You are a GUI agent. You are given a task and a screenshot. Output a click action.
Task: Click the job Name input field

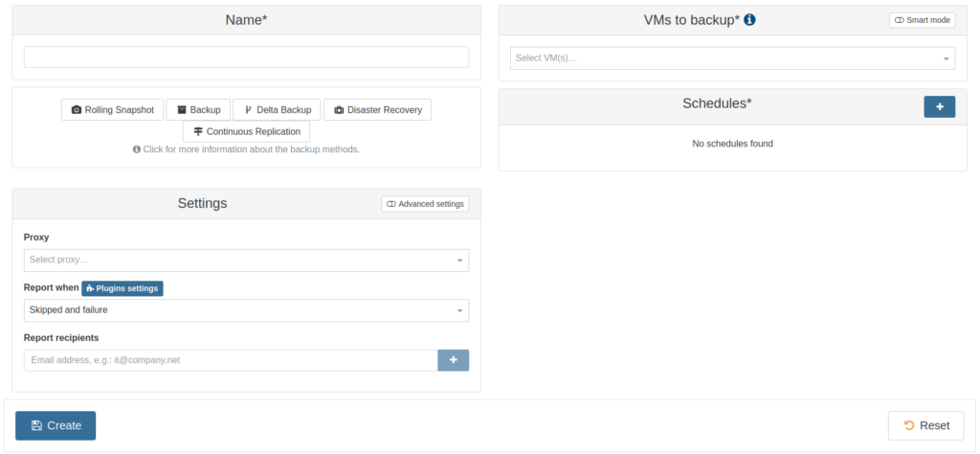pos(246,57)
